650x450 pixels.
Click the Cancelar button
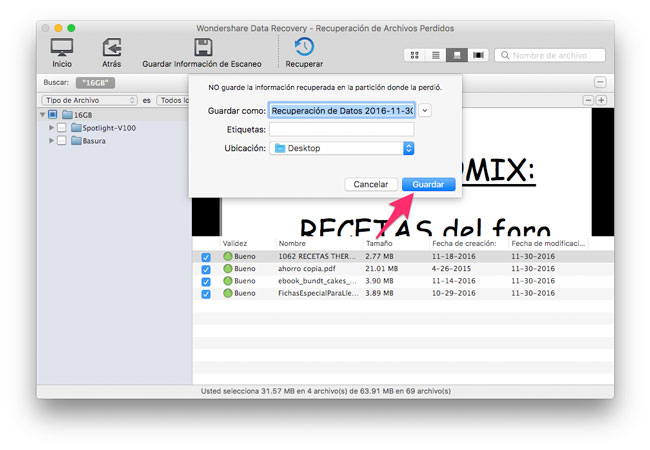[x=371, y=185]
